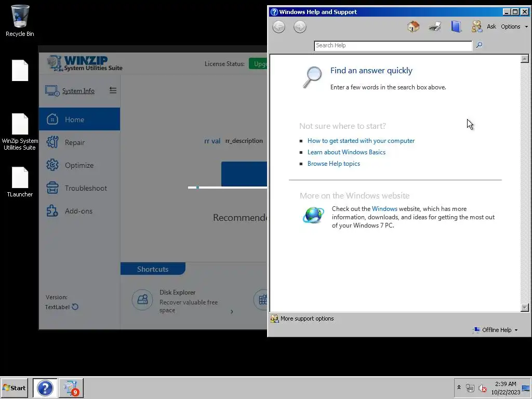Collapse the WinZip sidebar menu icon

113,90
